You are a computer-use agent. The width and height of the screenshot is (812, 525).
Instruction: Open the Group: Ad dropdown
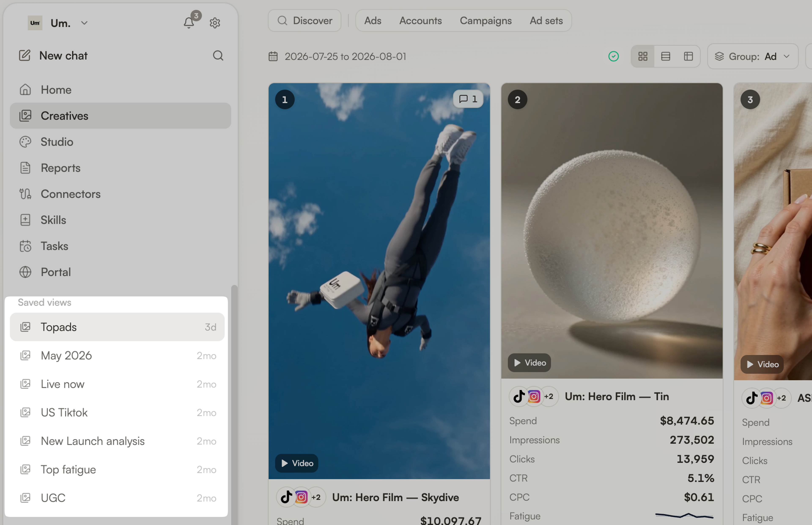[x=753, y=56]
